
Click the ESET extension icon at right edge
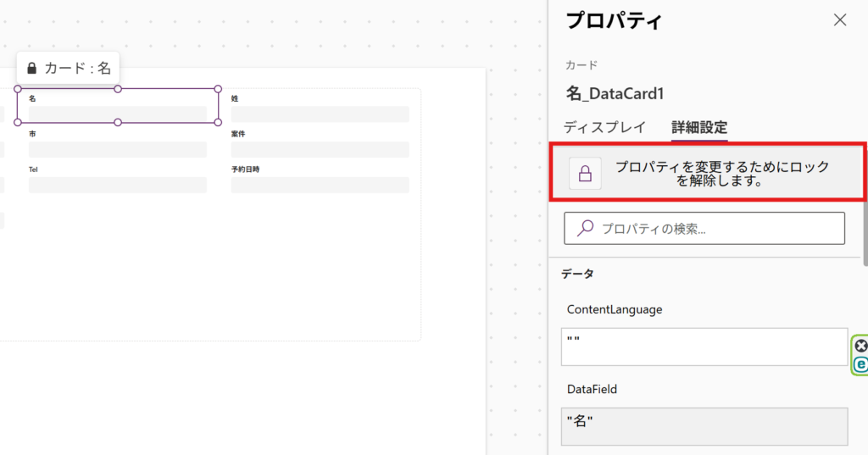[x=860, y=364]
